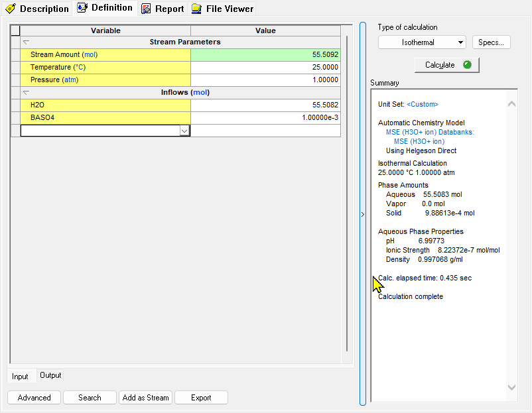The height and width of the screenshot is (413, 532).
Task: Click the mol unit of Stream Amount
Action: 90,54
